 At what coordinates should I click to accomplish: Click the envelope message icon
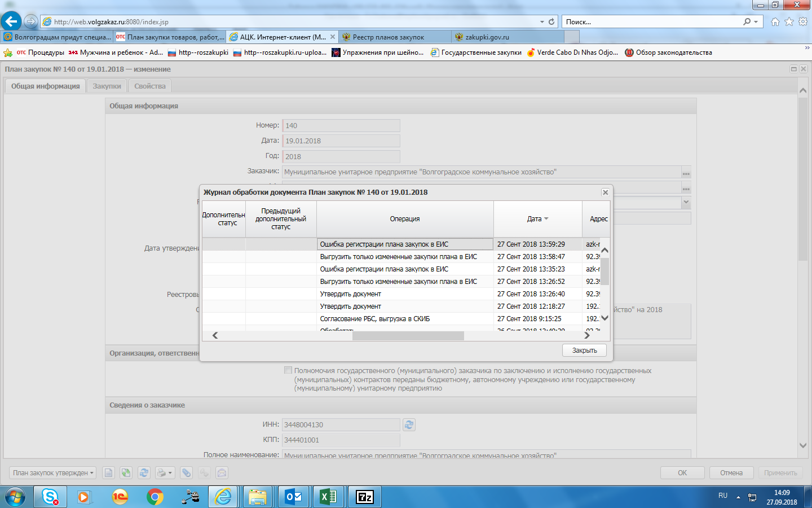222,473
